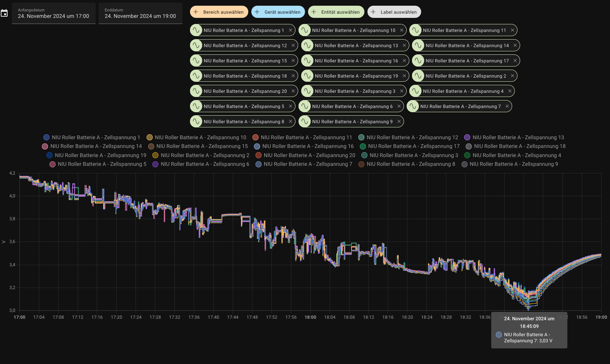Toggle Zellspannung 1 series in chart legend

[96, 137]
